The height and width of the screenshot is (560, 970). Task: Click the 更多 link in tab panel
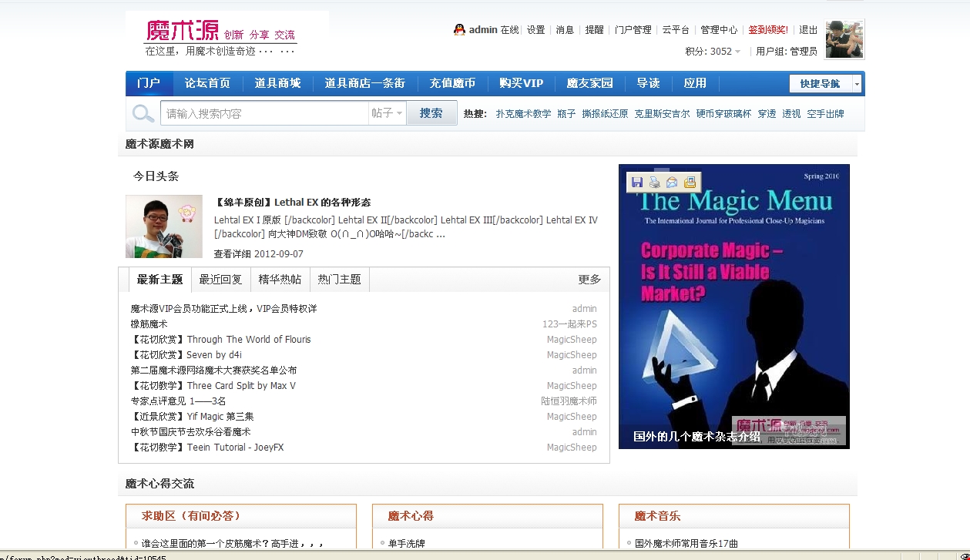589,280
